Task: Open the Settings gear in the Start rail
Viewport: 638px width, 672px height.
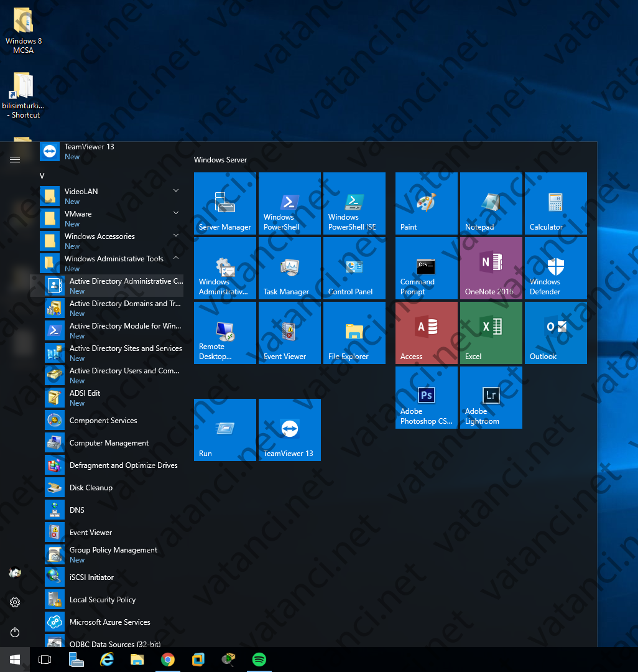Action: 14,602
